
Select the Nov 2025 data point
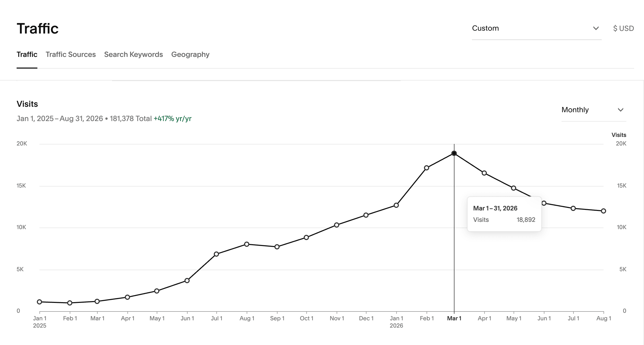(x=336, y=225)
